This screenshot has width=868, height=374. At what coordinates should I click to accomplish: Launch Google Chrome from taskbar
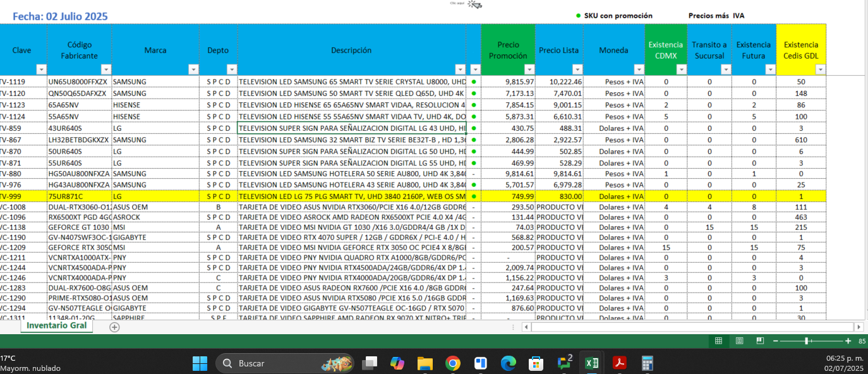tap(452, 363)
